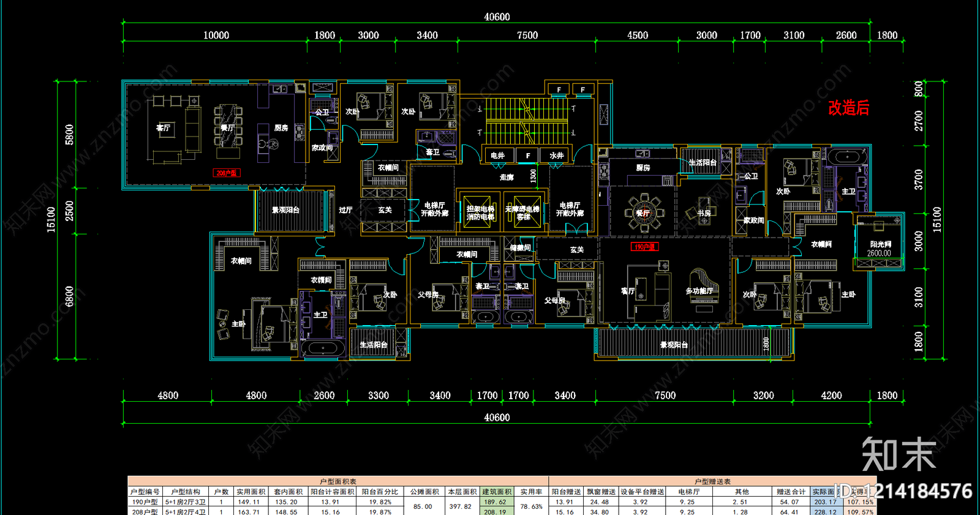980x515 pixels.
Task: Select the green 189.62 cell
Action: [496, 502]
